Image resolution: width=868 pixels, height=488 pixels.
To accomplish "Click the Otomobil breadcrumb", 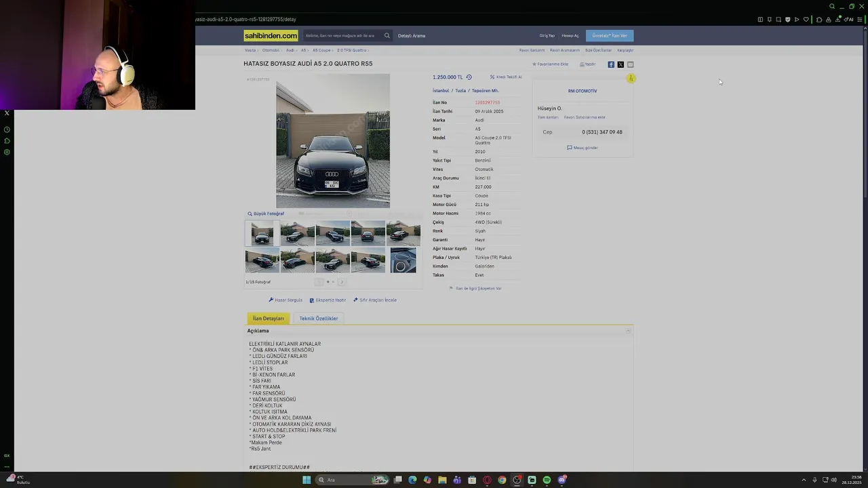I will 271,50.
